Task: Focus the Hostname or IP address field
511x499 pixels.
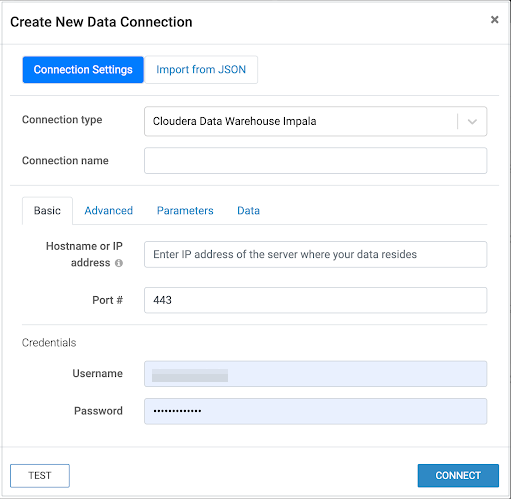Action: [315, 255]
